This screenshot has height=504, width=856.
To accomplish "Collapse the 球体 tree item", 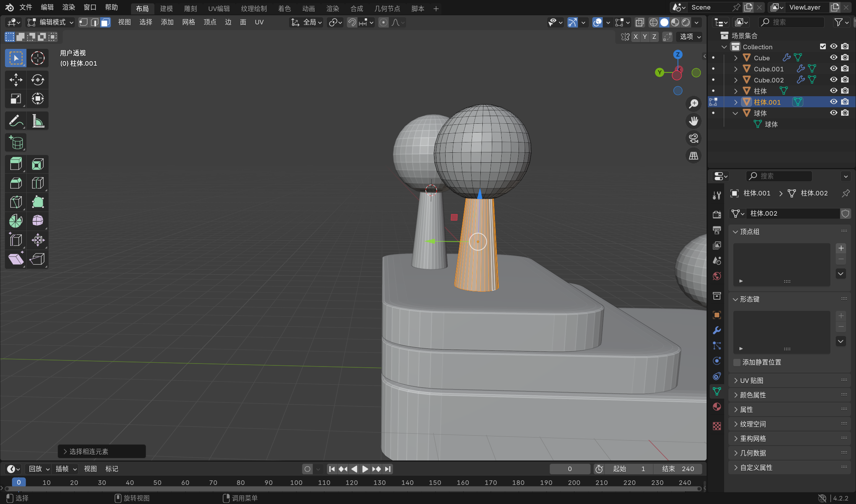I will [735, 113].
